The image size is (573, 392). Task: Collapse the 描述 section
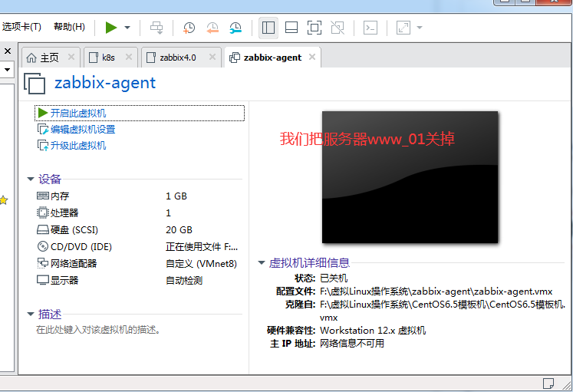[x=31, y=314]
